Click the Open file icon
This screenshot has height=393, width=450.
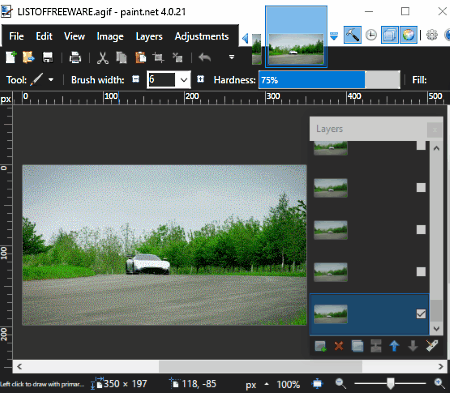click(x=28, y=57)
